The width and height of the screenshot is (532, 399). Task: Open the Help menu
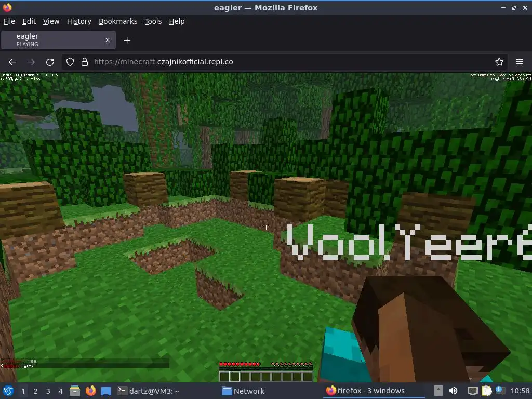(177, 21)
